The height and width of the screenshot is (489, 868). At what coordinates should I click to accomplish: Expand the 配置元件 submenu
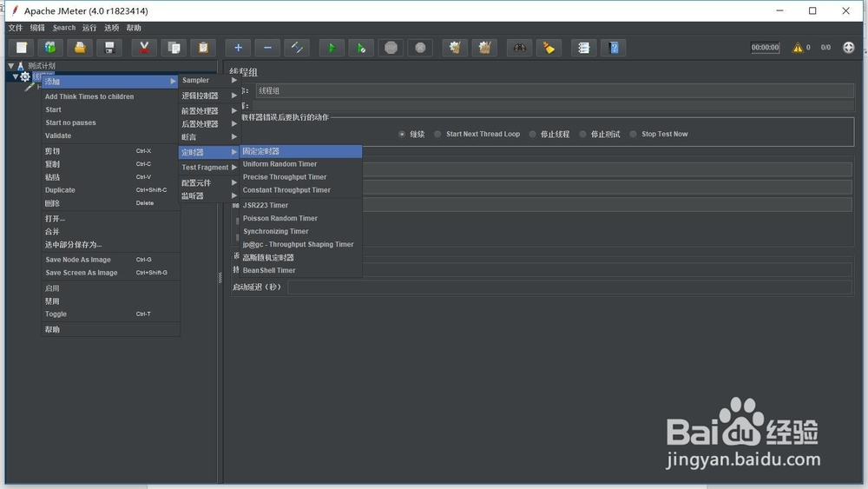pos(209,182)
